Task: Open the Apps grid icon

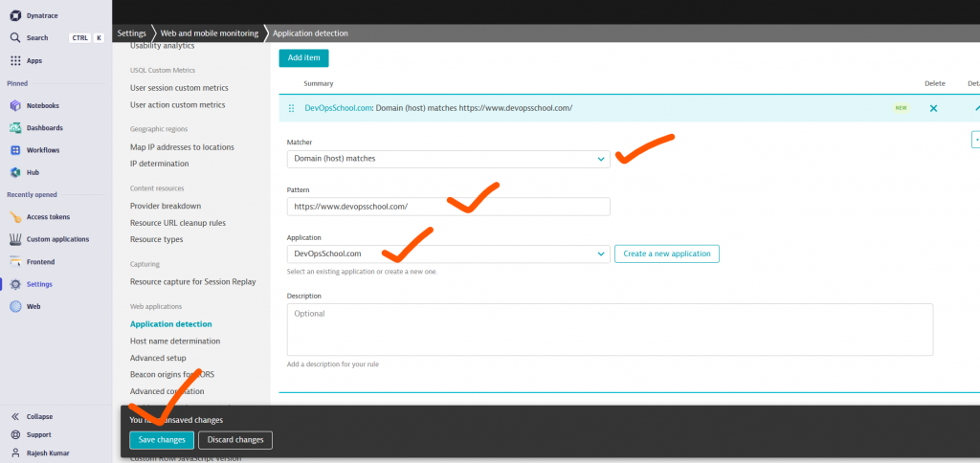Action: click(15, 60)
